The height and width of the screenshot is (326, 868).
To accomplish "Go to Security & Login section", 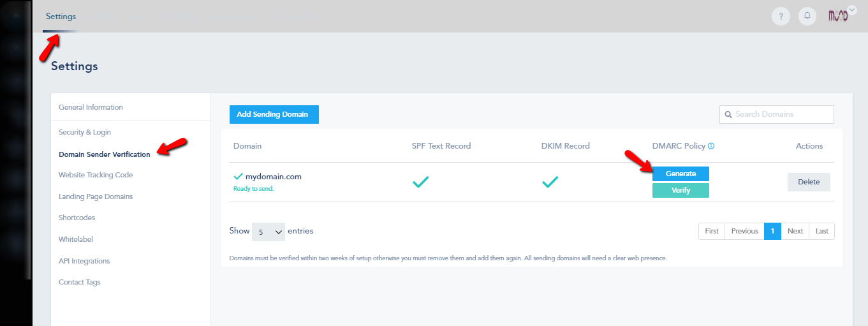I will [x=85, y=132].
